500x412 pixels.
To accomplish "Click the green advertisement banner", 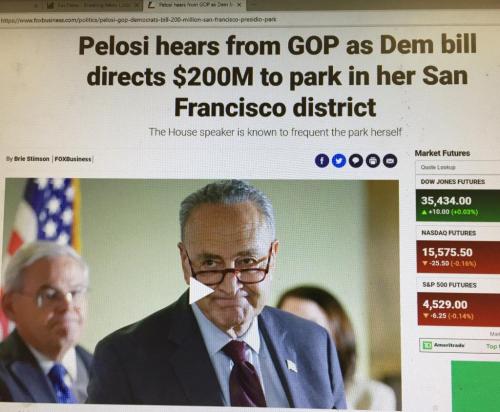I will pos(476,386).
